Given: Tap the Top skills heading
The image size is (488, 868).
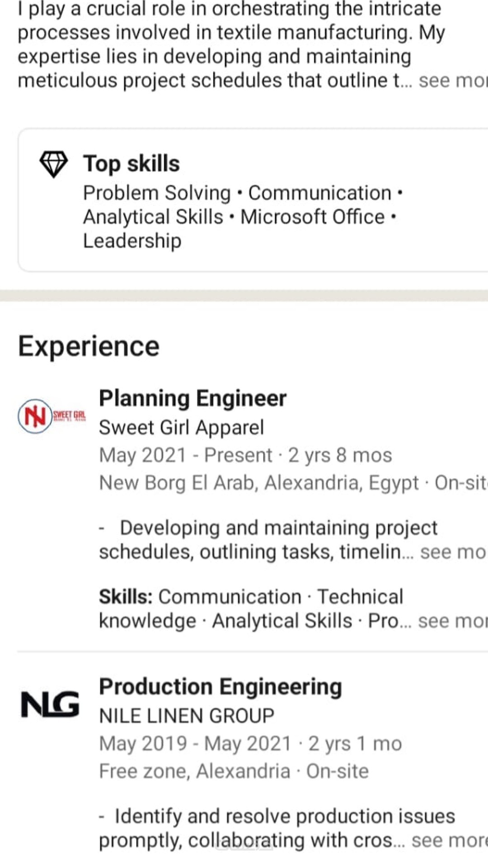Looking at the screenshot, I should tap(131, 164).
